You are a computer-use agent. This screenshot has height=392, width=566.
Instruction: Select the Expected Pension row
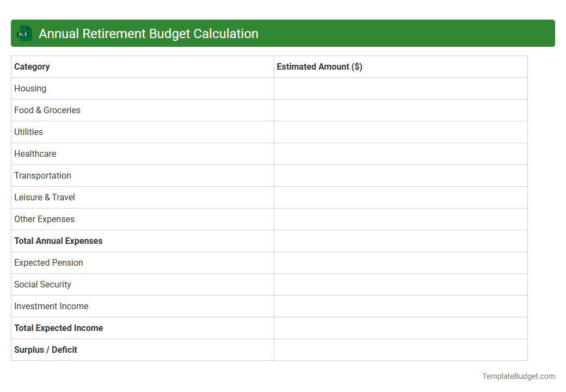pos(48,262)
